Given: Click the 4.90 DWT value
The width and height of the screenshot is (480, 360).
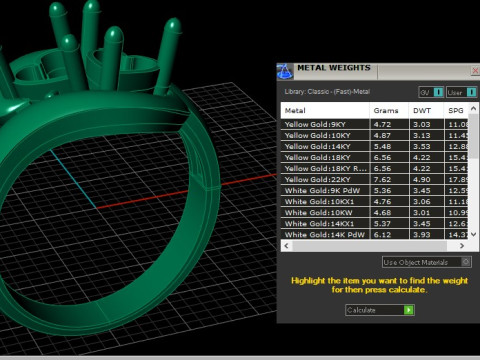Looking at the screenshot, I should point(422,179).
